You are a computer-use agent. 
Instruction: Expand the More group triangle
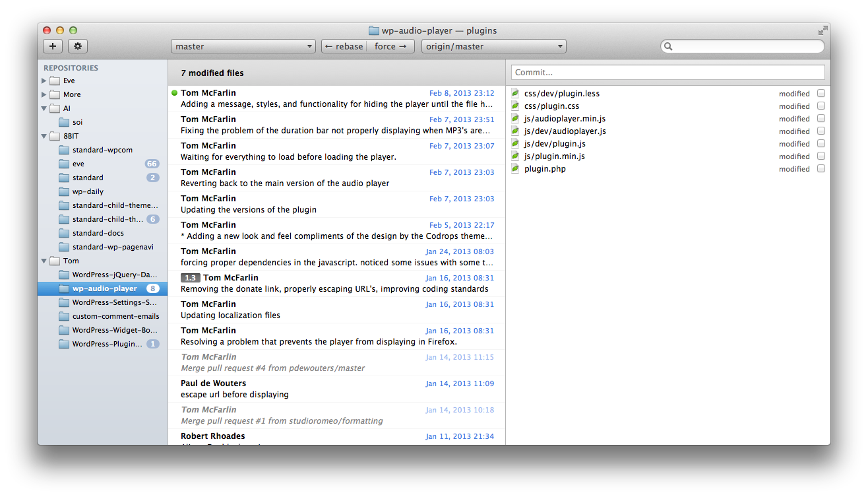click(x=44, y=94)
